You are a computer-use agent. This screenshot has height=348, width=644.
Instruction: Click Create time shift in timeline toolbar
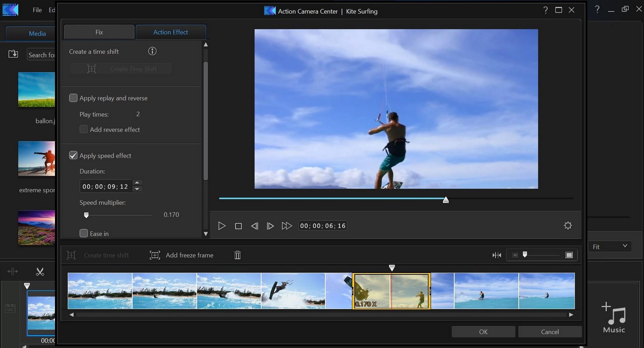(98, 255)
